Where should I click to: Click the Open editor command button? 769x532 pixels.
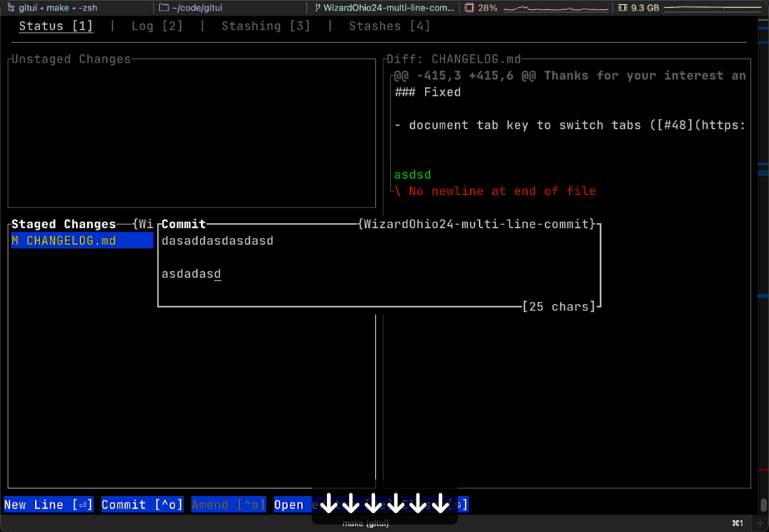coord(292,505)
